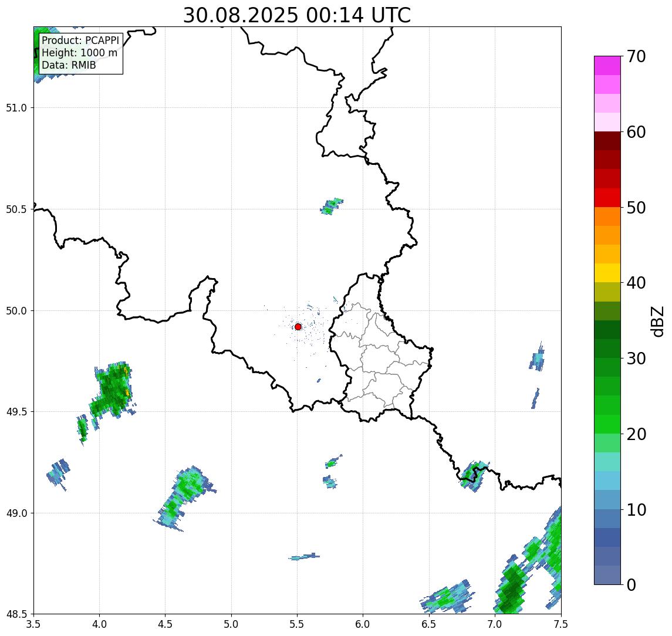672x636 pixels.
Task: Click the colorbar tick label 0
Action: coord(632,584)
